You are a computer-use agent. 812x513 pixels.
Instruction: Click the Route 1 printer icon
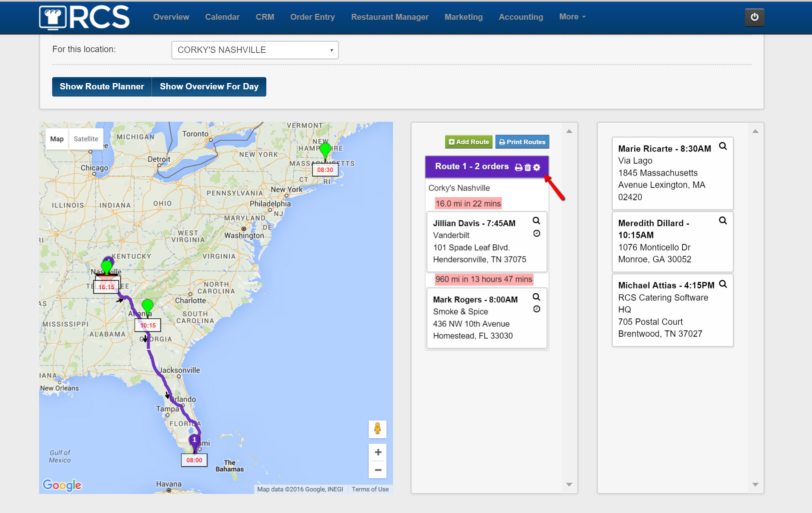[x=518, y=168]
